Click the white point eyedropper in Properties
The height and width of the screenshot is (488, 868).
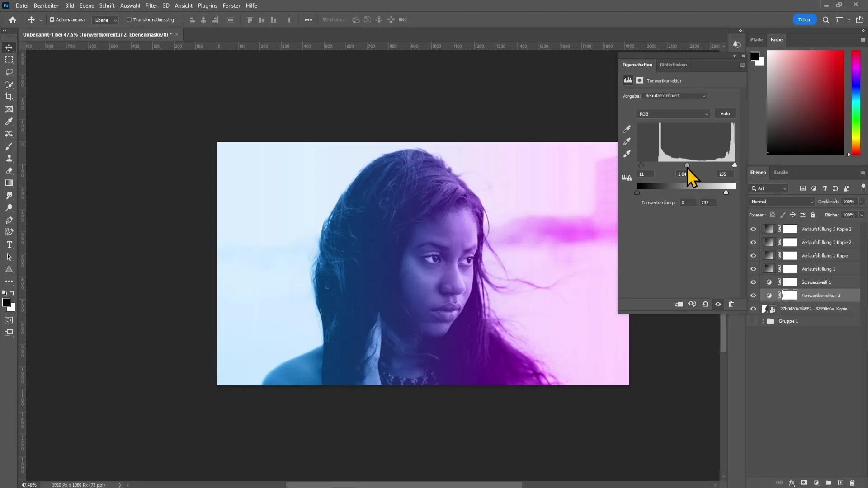coord(627,154)
